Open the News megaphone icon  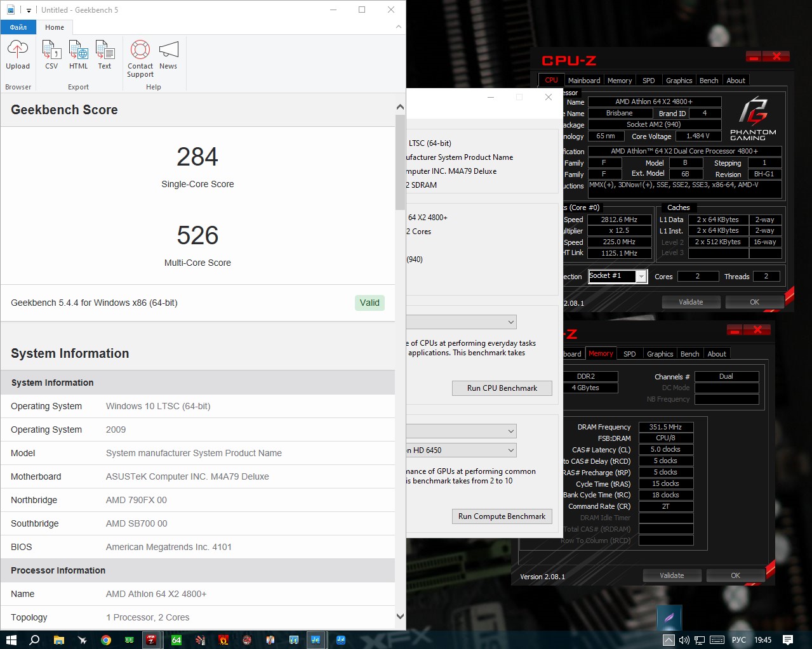point(168,49)
